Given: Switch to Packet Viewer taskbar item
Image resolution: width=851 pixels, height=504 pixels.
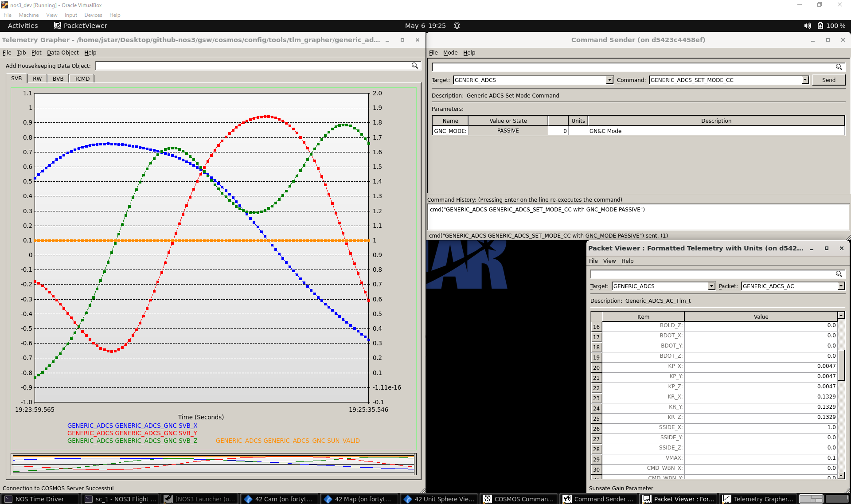Looking at the screenshot, I should (678, 499).
